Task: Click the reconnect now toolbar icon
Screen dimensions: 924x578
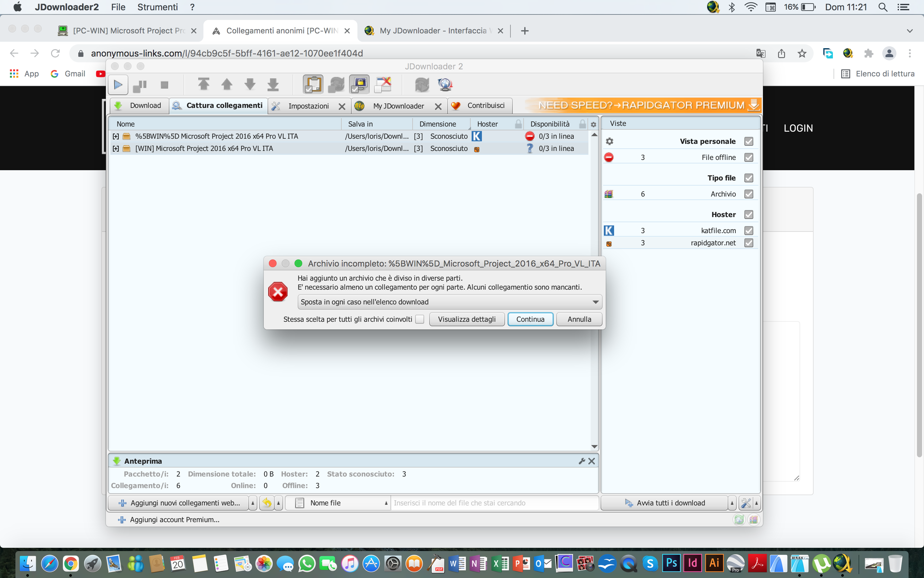Action: [x=422, y=84]
